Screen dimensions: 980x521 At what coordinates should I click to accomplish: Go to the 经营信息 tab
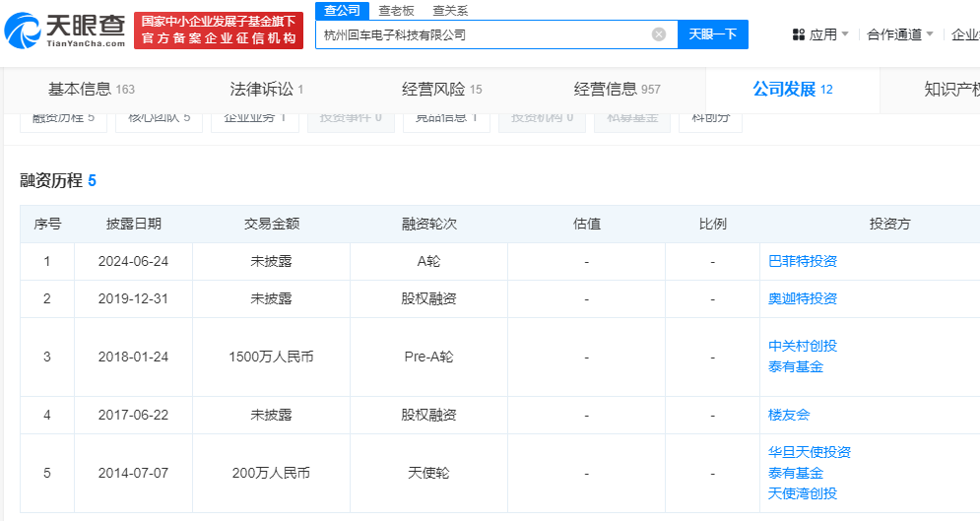617,90
